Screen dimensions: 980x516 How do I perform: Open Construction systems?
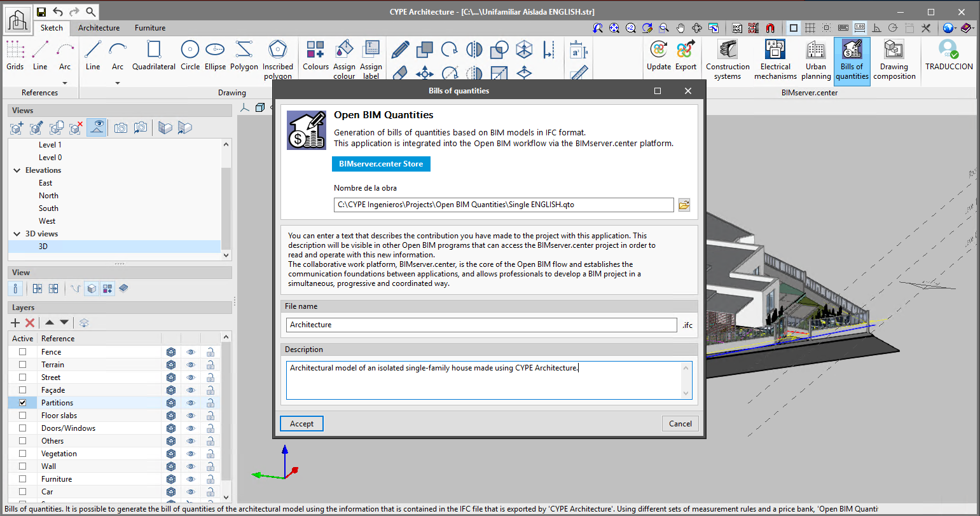pyautogui.click(x=728, y=59)
